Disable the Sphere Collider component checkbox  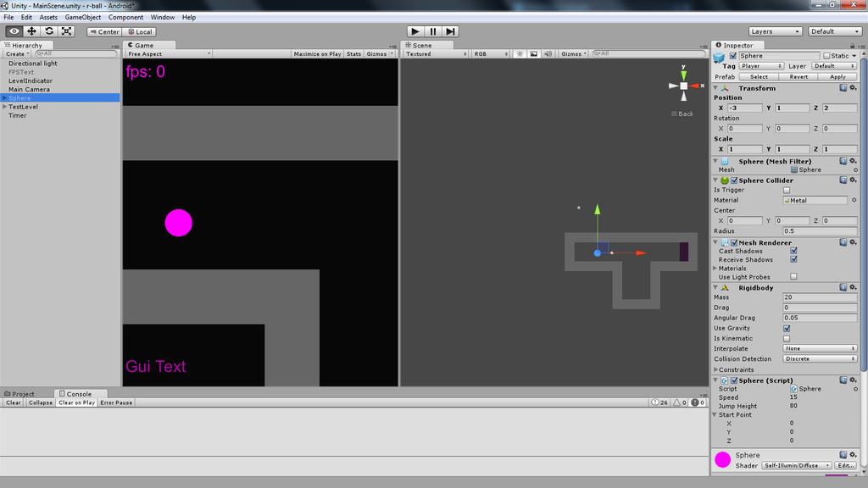pyautogui.click(x=734, y=180)
